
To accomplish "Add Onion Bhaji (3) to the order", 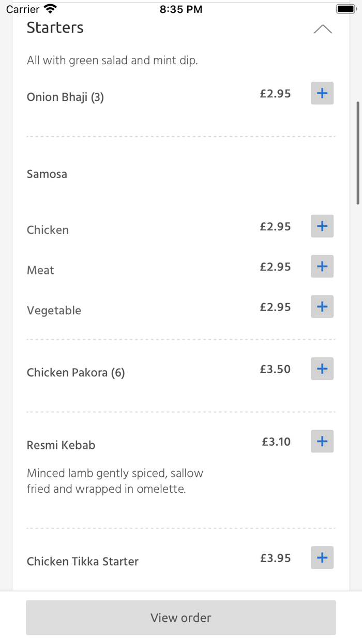I will point(322,93).
